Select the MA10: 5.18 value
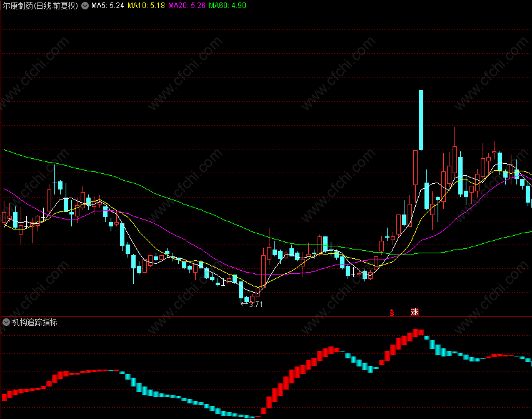The width and height of the screenshot is (532, 419). pyautogui.click(x=146, y=6)
